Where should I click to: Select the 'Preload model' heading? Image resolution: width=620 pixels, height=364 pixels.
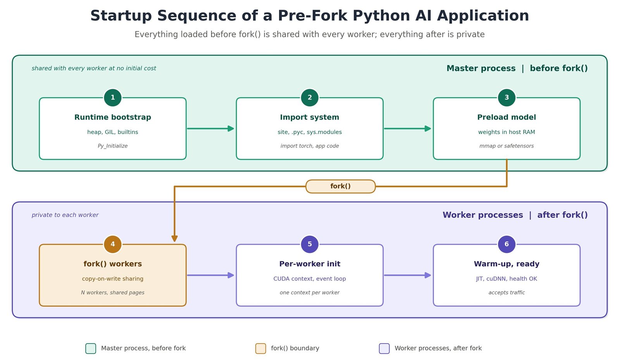click(x=506, y=117)
